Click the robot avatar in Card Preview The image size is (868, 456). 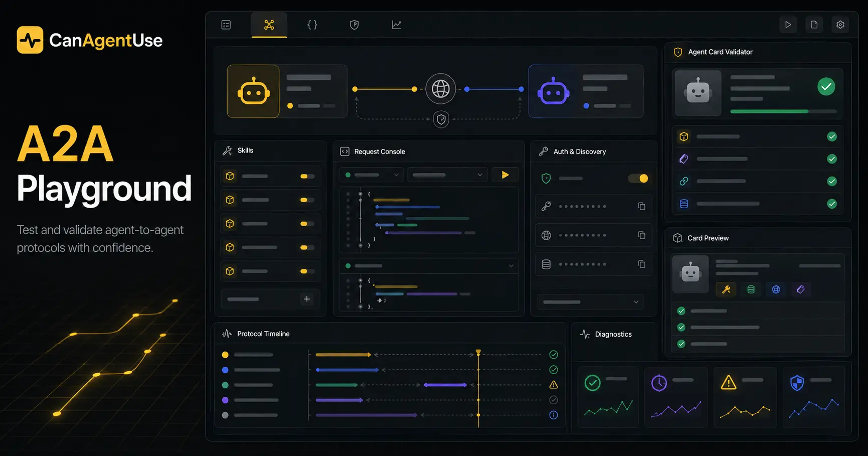point(690,274)
